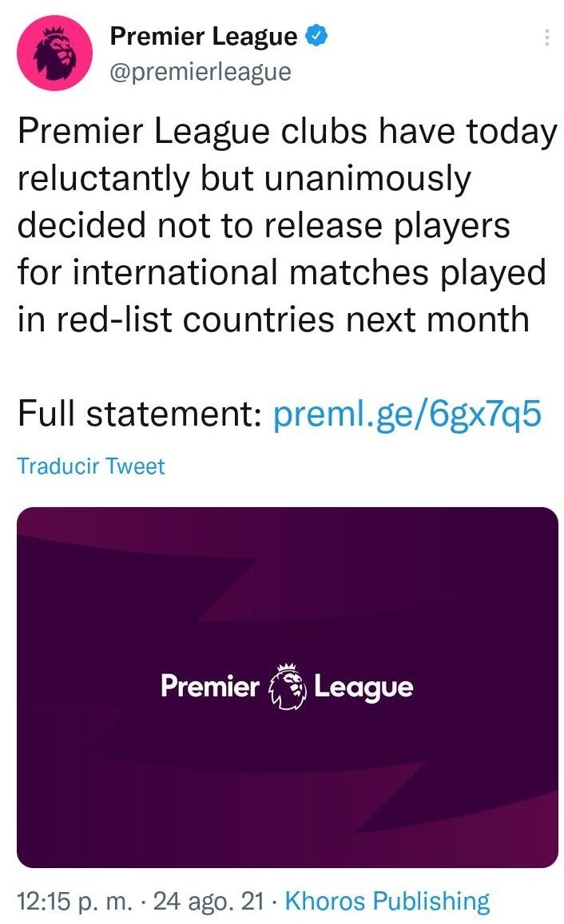
Task: Click the 24 ago. 21 date
Action: click(x=208, y=901)
